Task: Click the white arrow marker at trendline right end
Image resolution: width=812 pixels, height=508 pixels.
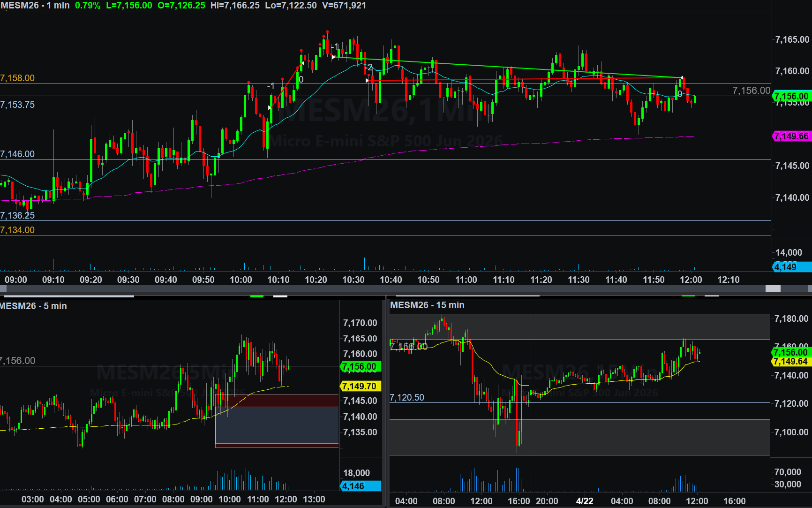Action: pos(681,77)
